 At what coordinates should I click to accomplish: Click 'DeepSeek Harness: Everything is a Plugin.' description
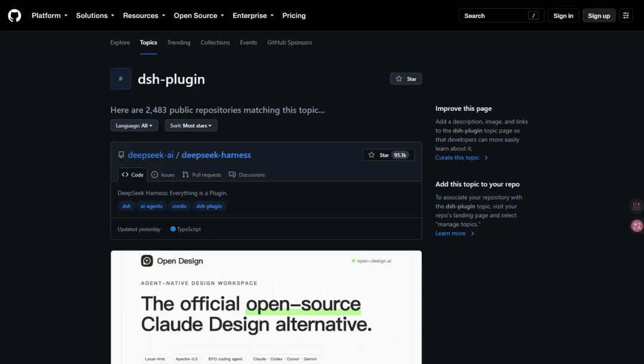pyautogui.click(x=172, y=193)
